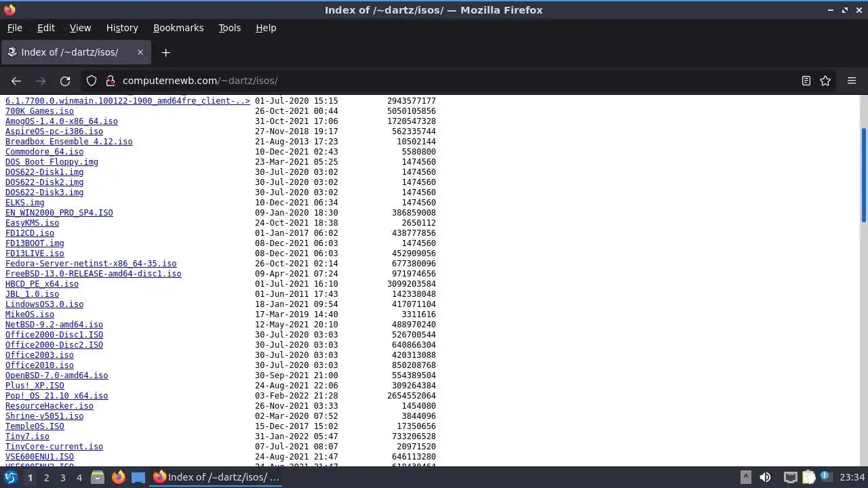The height and width of the screenshot is (488, 868).
Task: Open the network status tray icon
Action: 790,477
